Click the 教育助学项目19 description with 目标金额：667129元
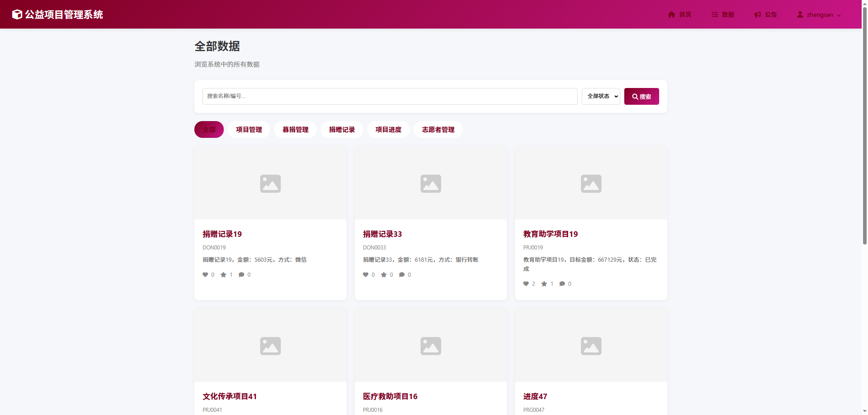 coord(590,264)
